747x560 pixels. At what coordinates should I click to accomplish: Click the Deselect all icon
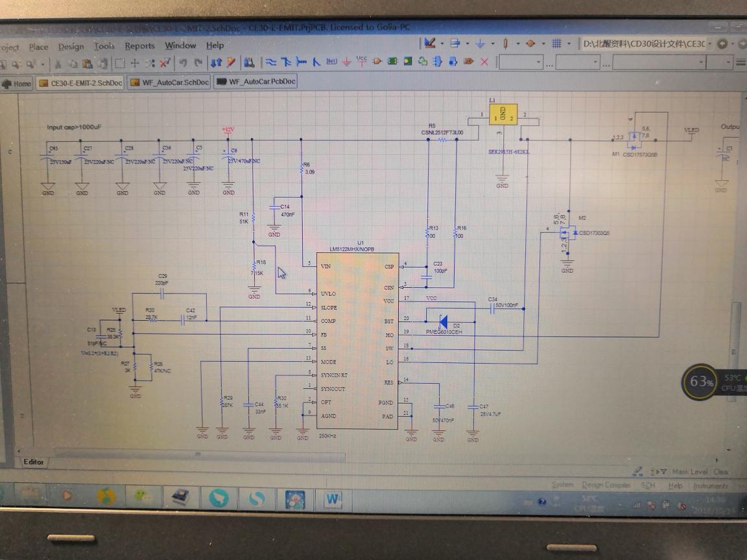point(150,63)
